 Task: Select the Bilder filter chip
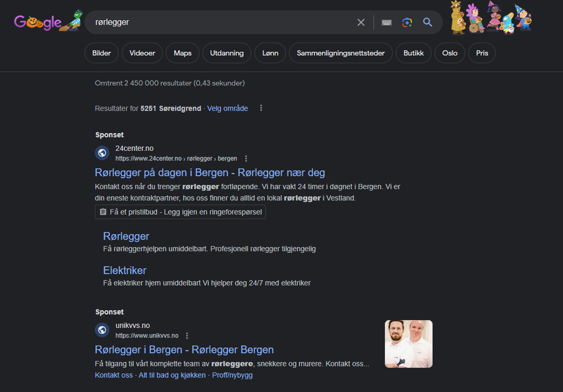[101, 53]
